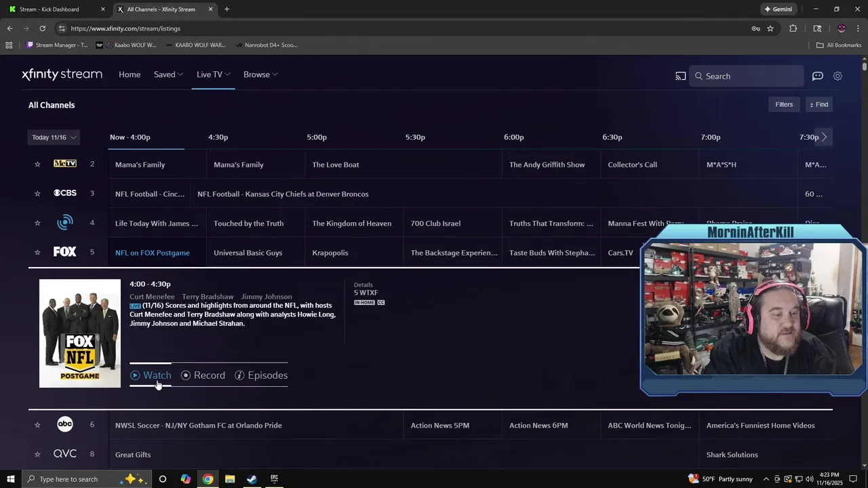Screen dimensions: 868x488
Task: Open a new browser tab
Action: [x=226, y=9]
